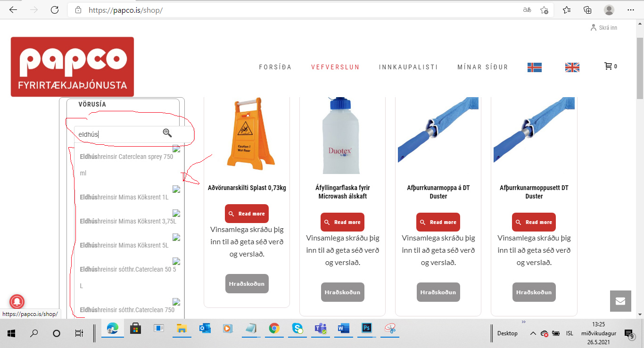Click Hraðskoðun for Afþurrkunarmoppa á DT Duster
Viewport: 644px width, 348px height.
pos(438,292)
